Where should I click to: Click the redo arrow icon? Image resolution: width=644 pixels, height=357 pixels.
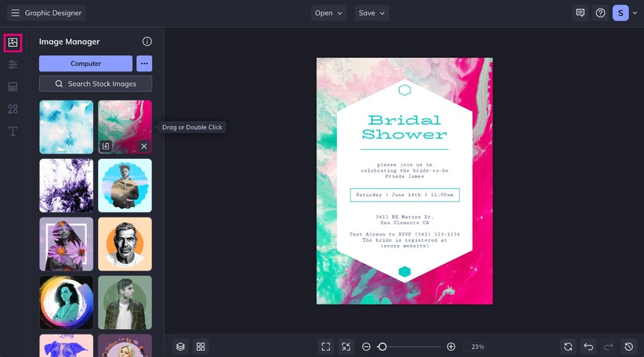[x=609, y=347]
